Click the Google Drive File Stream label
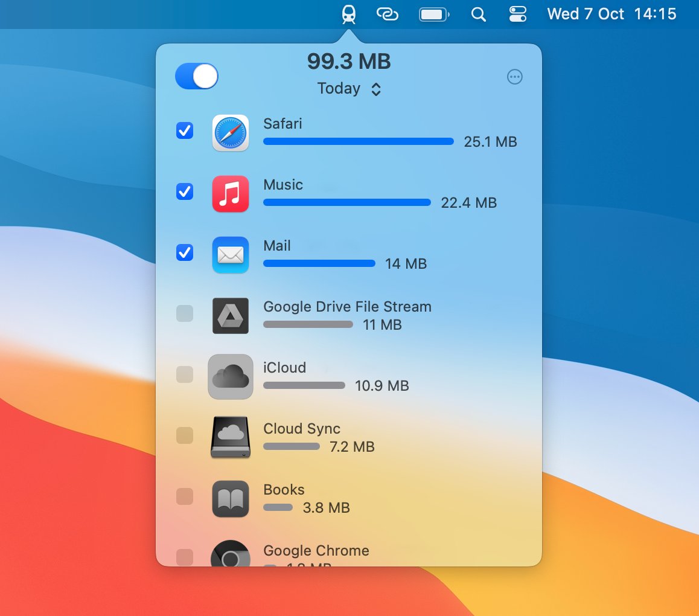The image size is (699, 616). 347,307
